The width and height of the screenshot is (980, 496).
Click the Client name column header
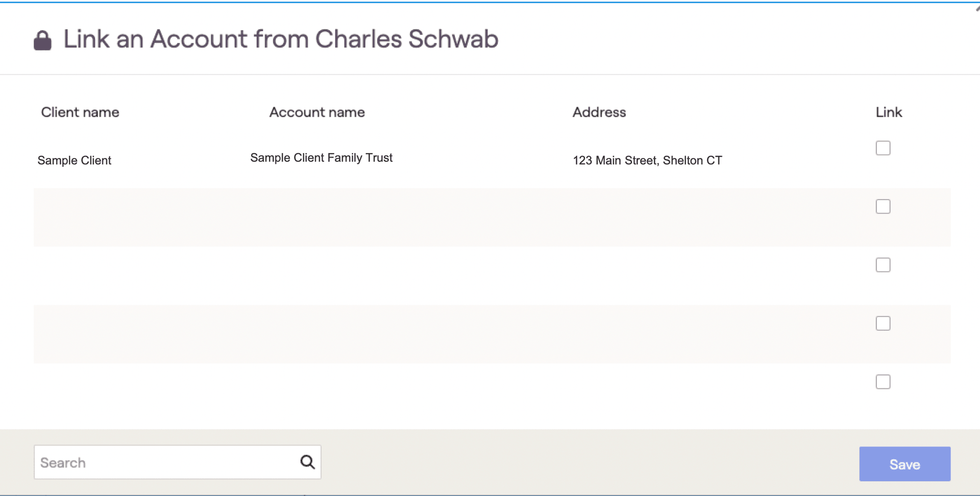point(80,112)
